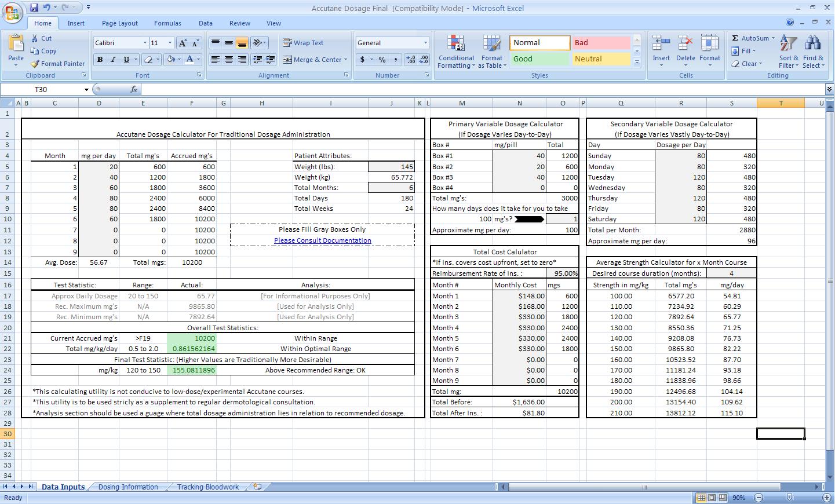The height and width of the screenshot is (504, 835).
Task: Increase indent
Action: (x=269, y=60)
